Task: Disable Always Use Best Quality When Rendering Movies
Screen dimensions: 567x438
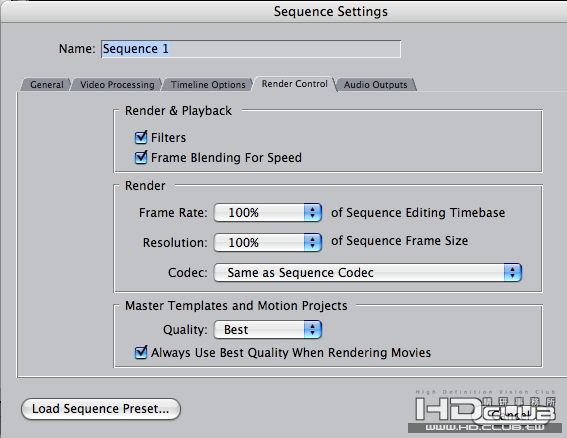Action: (x=141, y=352)
